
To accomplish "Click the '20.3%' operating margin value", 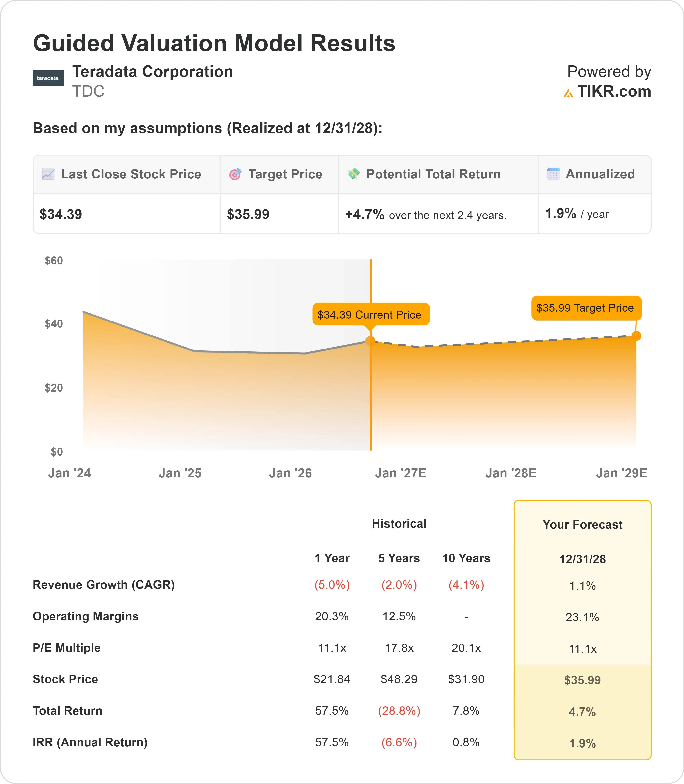I will coord(332,616).
